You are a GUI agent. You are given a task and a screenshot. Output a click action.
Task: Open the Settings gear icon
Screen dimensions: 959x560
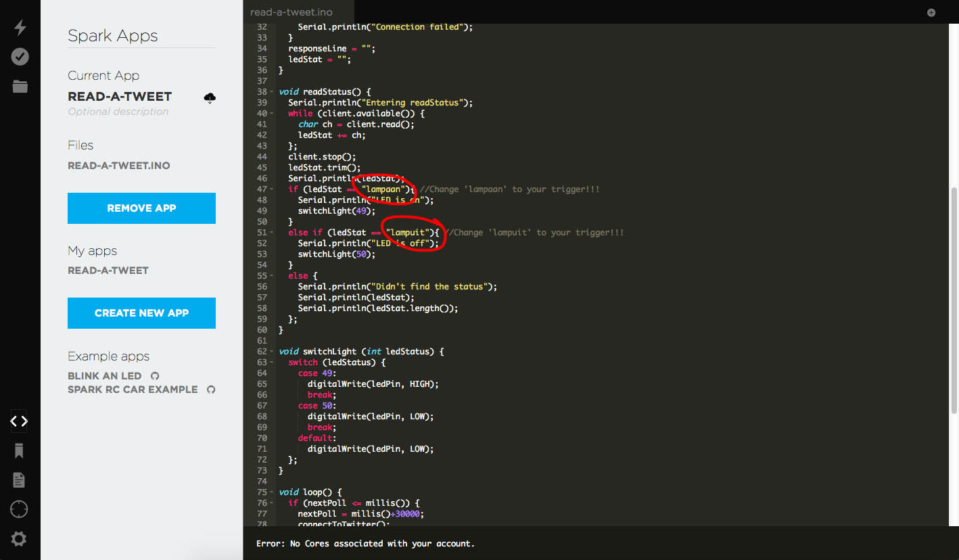19,539
